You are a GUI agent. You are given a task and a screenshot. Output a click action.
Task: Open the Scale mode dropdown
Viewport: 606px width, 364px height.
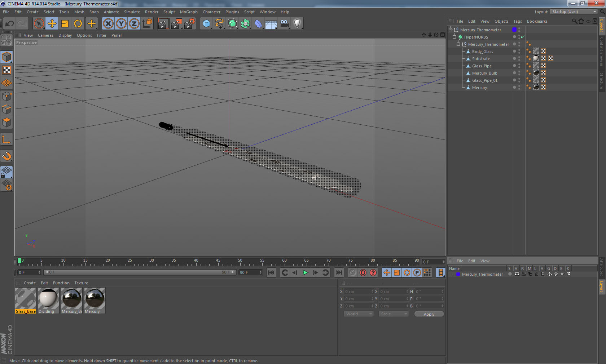(393, 314)
